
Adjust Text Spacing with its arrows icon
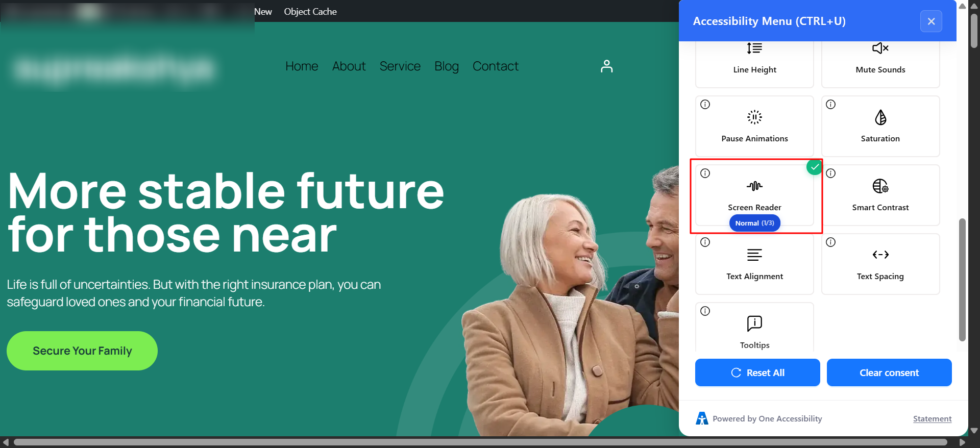coord(880,255)
